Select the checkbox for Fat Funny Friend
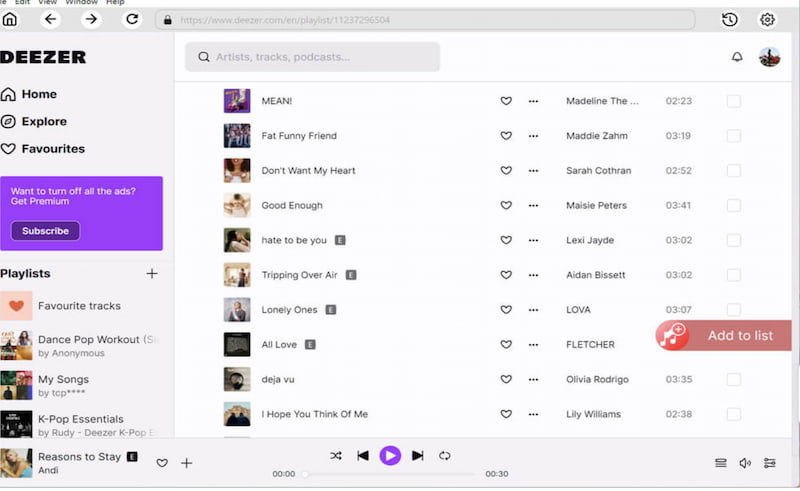This screenshot has height=491, width=800. coord(733,136)
